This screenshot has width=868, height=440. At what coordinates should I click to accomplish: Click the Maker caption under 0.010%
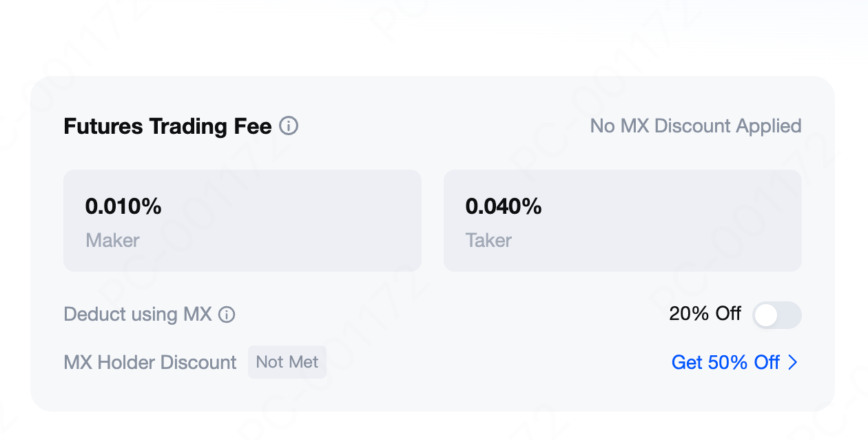pyautogui.click(x=112, y=240)
